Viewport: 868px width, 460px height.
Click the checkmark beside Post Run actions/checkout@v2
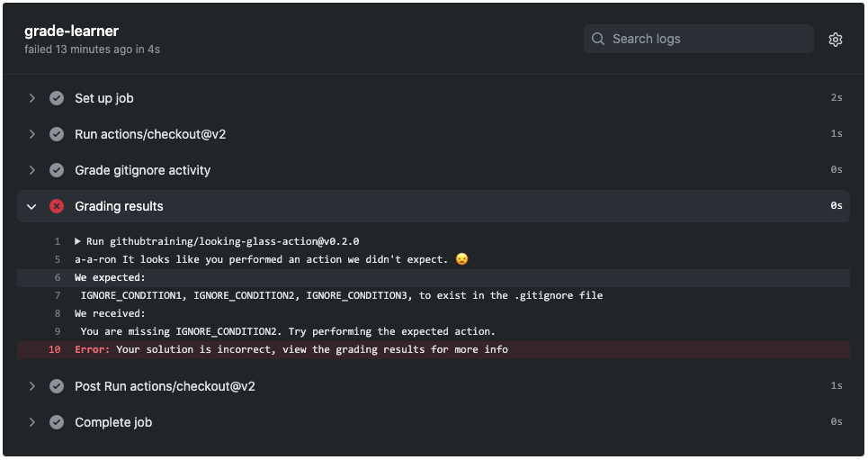57,386
